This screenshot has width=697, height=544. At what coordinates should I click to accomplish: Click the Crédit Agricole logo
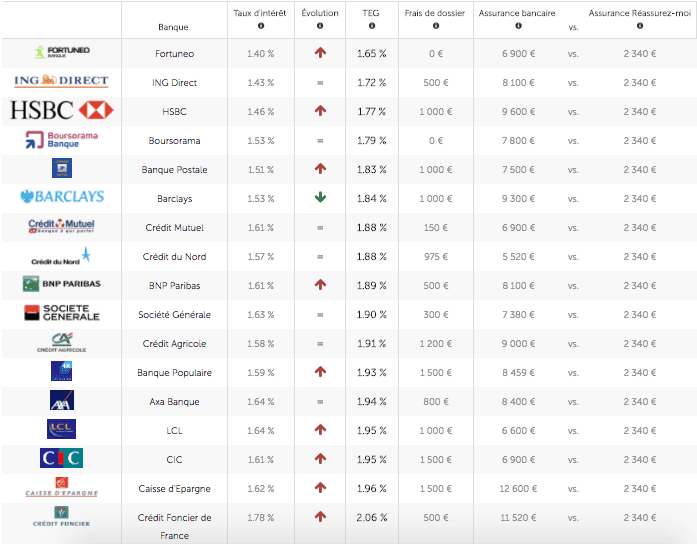[62, 343]
